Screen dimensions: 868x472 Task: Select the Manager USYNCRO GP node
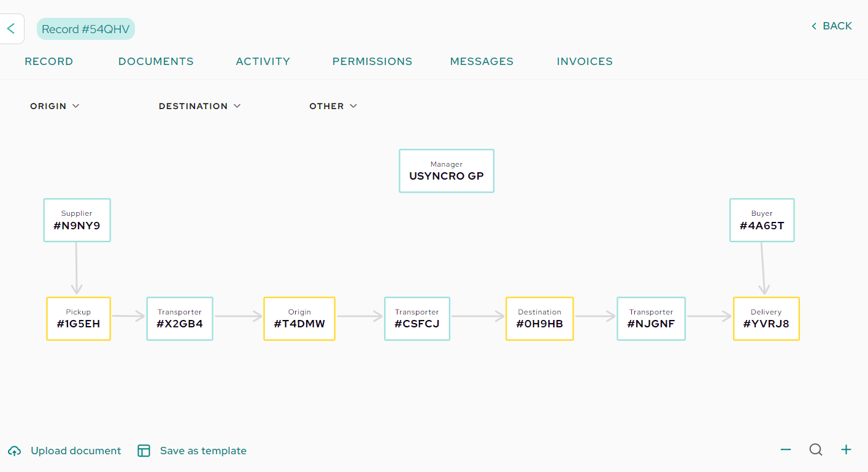(x=447, y=171)
